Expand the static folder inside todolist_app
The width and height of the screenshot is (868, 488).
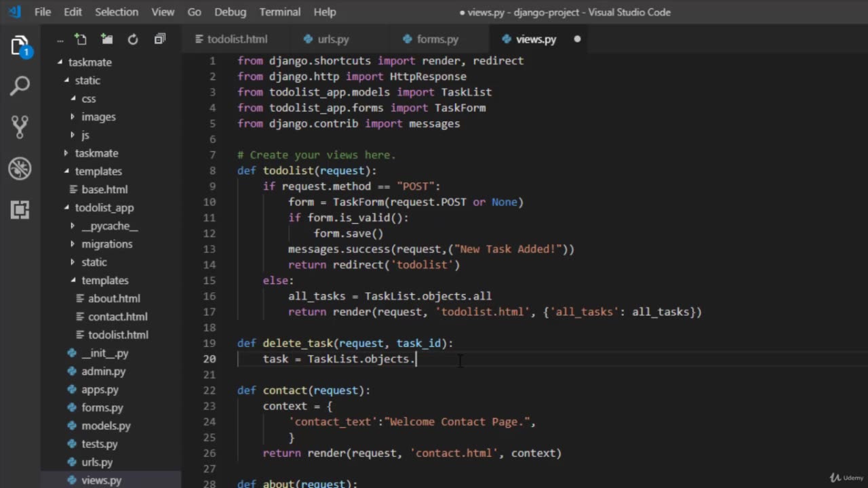(x=73, y=262)
